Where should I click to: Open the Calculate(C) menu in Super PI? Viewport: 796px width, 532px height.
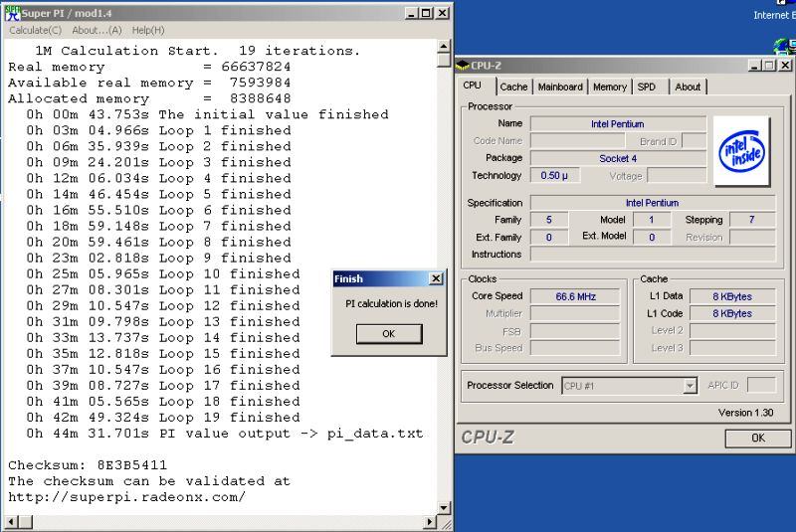35,31
